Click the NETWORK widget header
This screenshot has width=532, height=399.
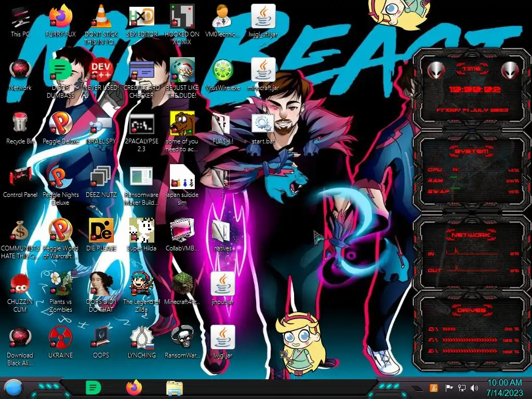pos(472,234)
